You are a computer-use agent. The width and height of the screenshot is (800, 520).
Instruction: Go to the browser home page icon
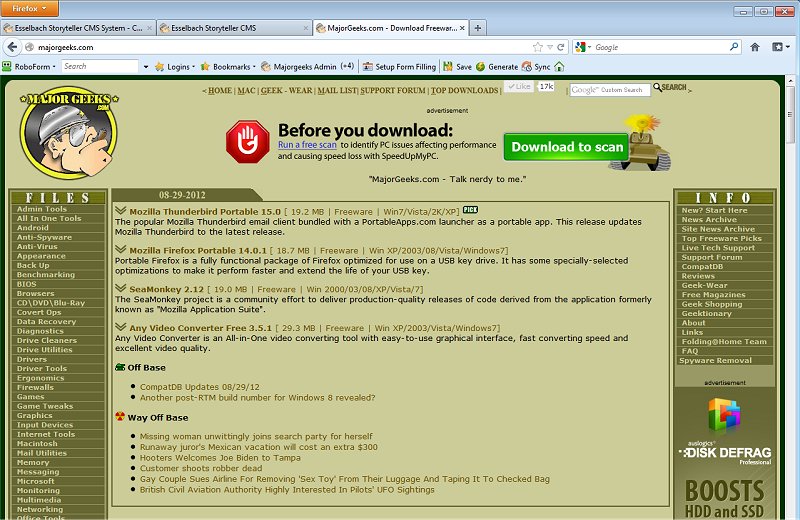[755, 47]
